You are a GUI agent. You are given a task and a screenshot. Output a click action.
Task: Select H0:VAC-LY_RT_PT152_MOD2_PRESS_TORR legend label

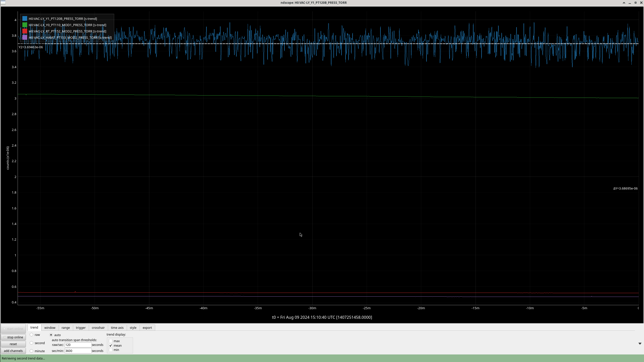pos(67,31)
